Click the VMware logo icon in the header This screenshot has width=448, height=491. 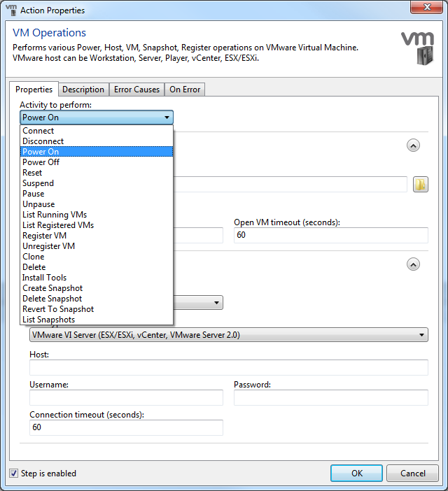[x=418, y=48]
